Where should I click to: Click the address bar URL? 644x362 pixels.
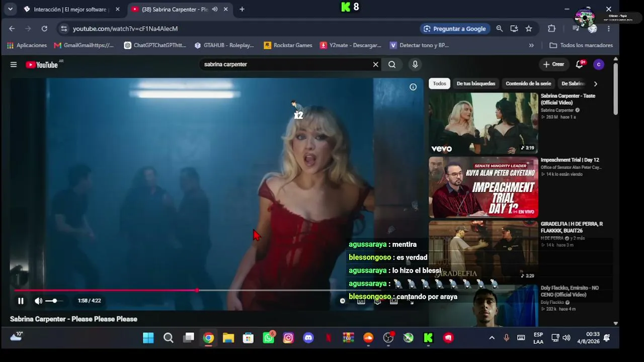pyautogui.click(x=125, y=29)
